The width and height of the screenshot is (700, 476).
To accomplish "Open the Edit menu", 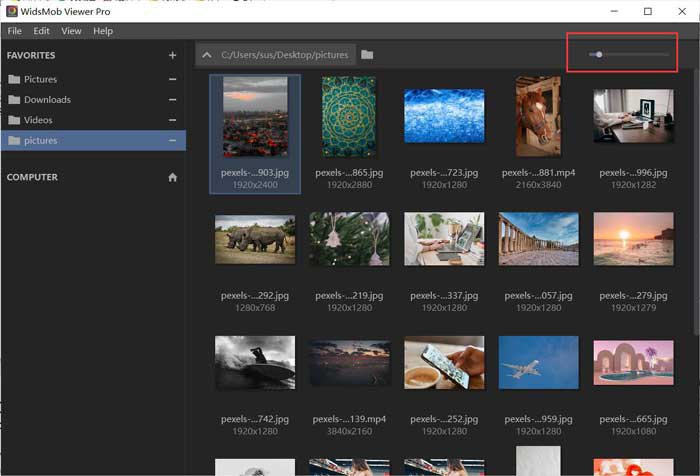I will tap(41, 31).
